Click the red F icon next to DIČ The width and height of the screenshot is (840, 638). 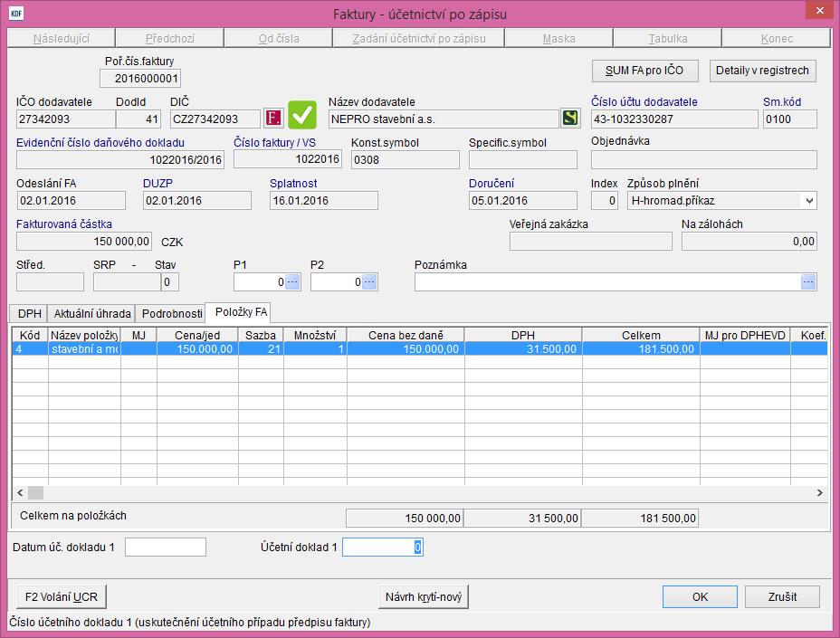(273, 118)
